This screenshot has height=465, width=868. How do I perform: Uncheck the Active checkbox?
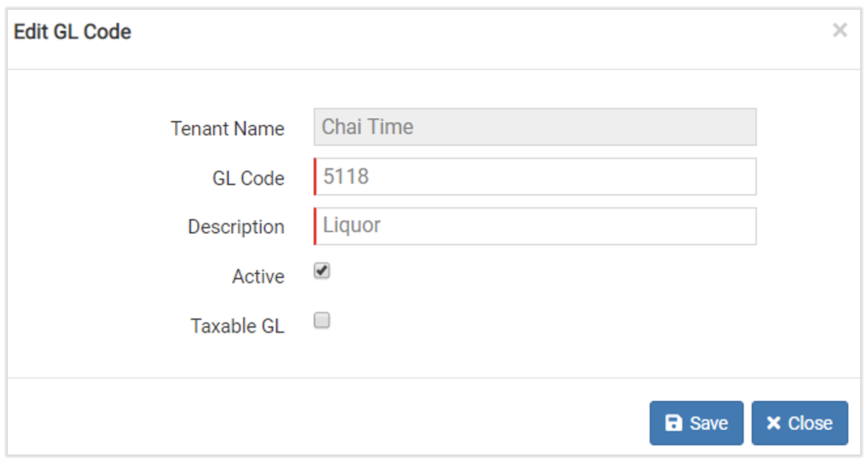(322, 271)
